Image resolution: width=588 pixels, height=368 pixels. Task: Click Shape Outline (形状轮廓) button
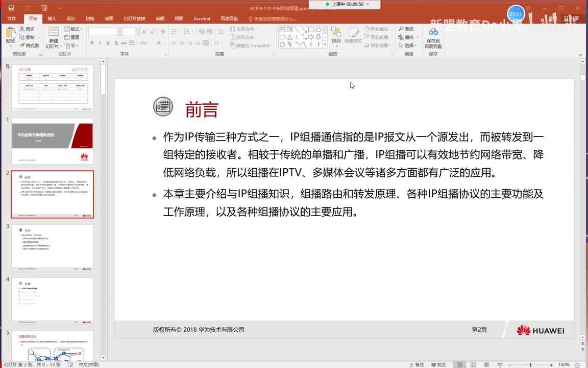click(378, 37)
